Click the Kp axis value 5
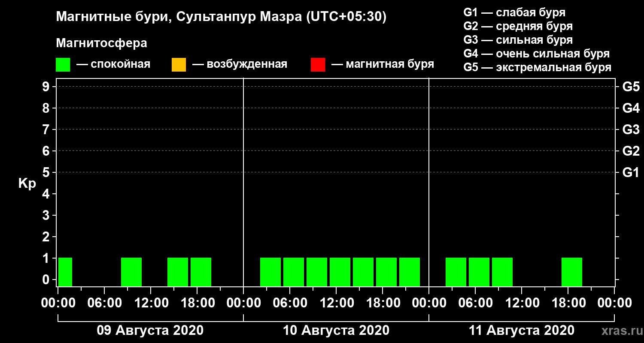 [x=46, y=172]
